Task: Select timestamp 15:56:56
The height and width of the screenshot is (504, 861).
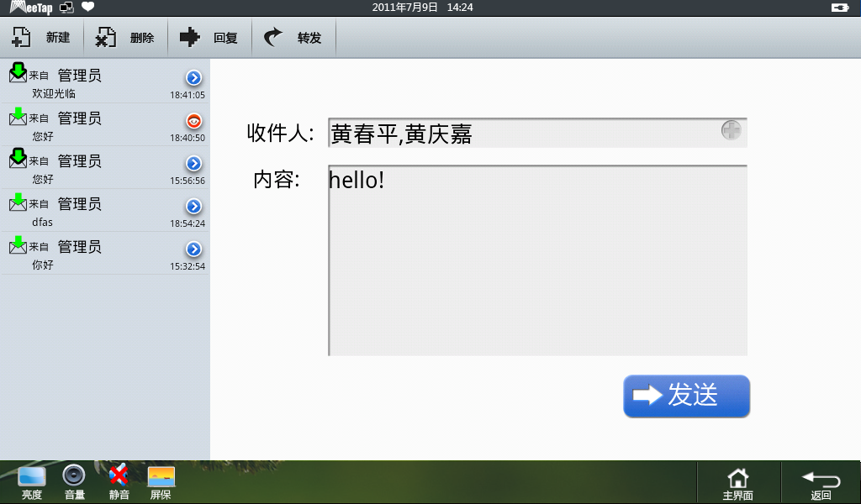Action: coord(188,181)
